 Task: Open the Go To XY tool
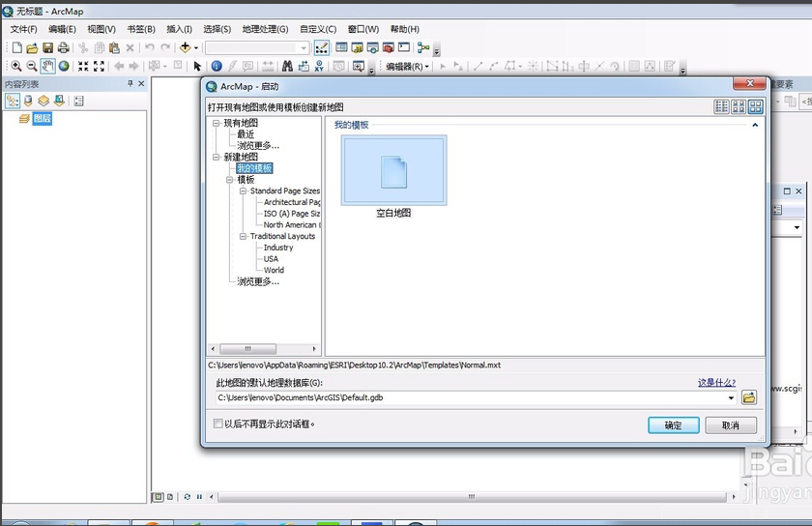(x=319, y=66)
